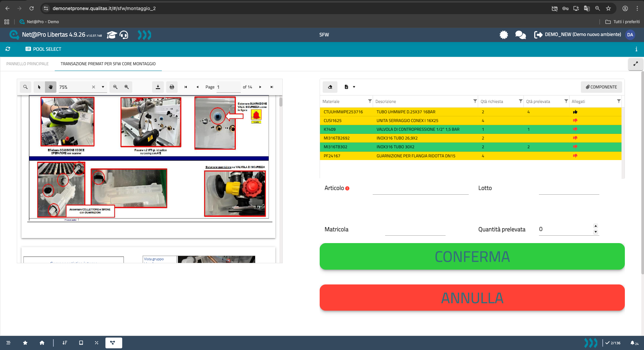
Task: Click the expand fullscreen arrows icon
Action: pos(635,64)
